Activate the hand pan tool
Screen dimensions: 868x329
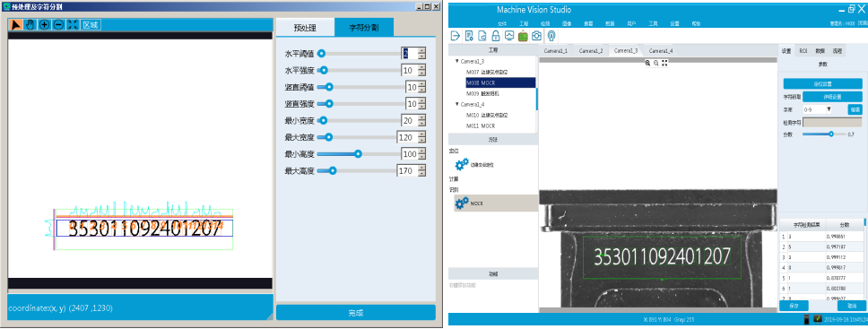pyautogui.click(x=30, y=25)
